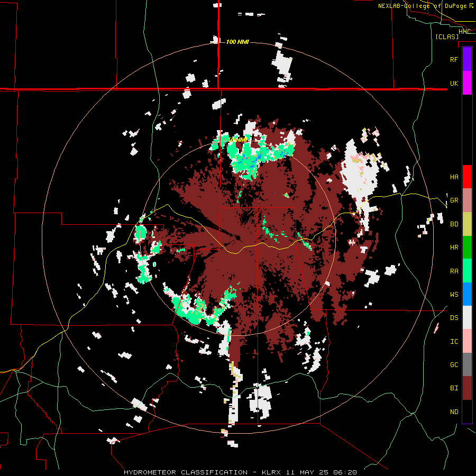Click the dusty pink GR color swatch

click(x=467, y=200)
